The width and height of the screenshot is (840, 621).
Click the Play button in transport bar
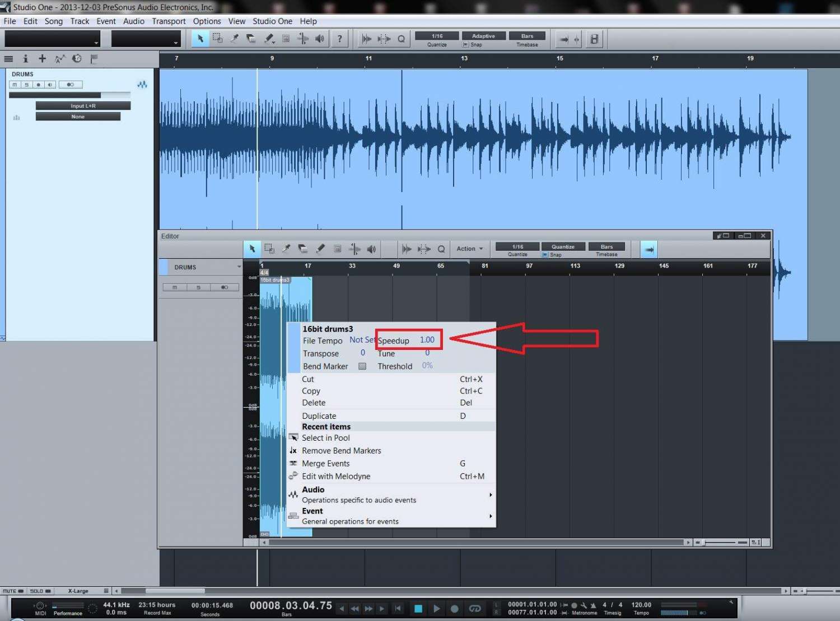tap(436, 608)
